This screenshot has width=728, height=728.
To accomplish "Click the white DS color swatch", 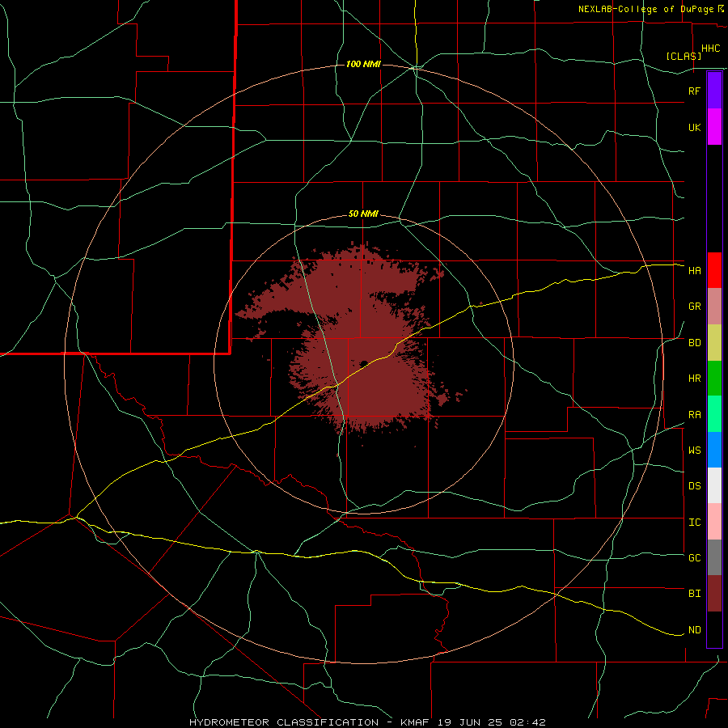I will 714,485.
